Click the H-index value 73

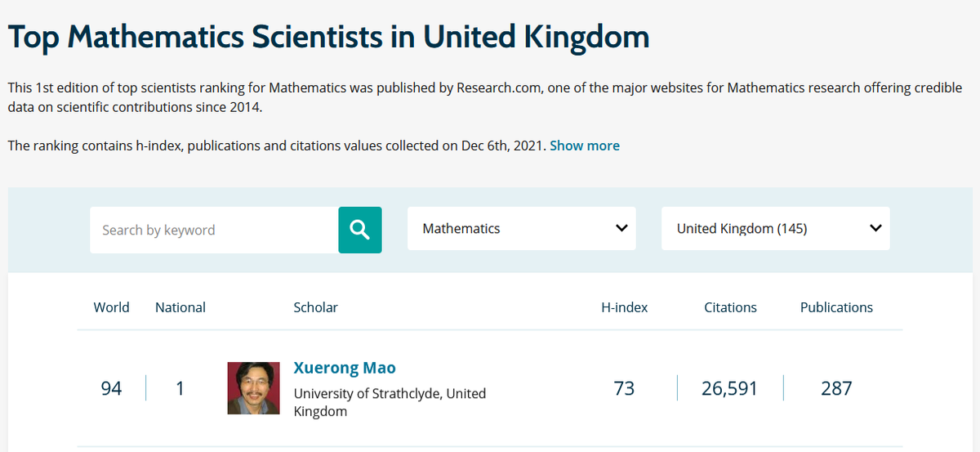pyautogui.click(x=624, y=388)
